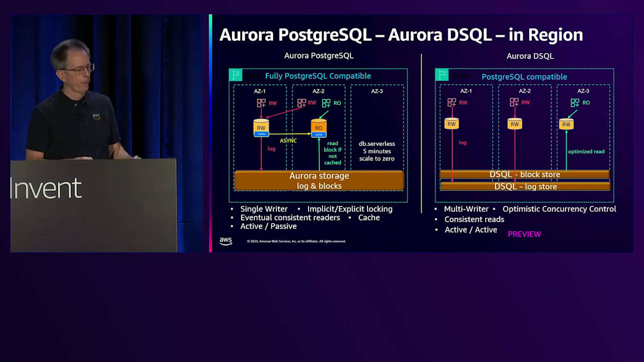This screenshot has height=362, width=644.
Task: Click the AWS logo on speaker's shirt
Action: click(x=96, y=116)
